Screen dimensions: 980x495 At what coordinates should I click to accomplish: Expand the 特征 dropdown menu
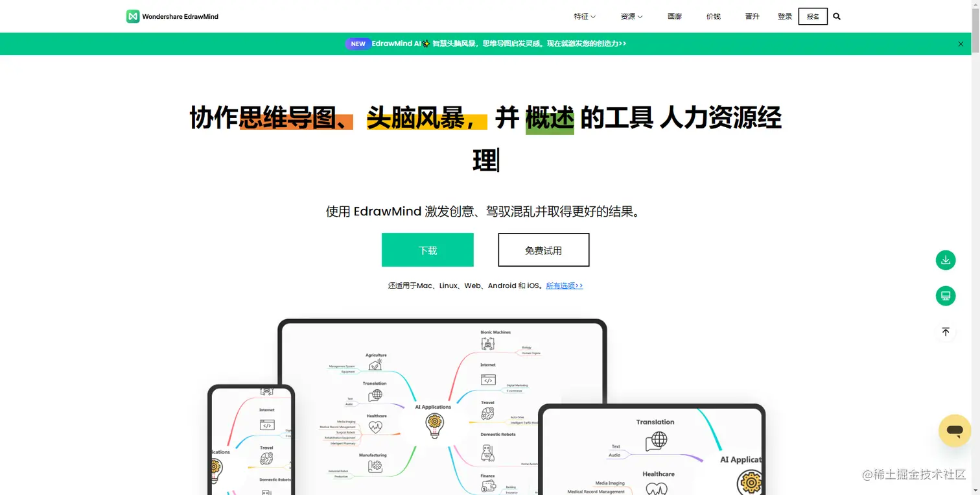585,16
